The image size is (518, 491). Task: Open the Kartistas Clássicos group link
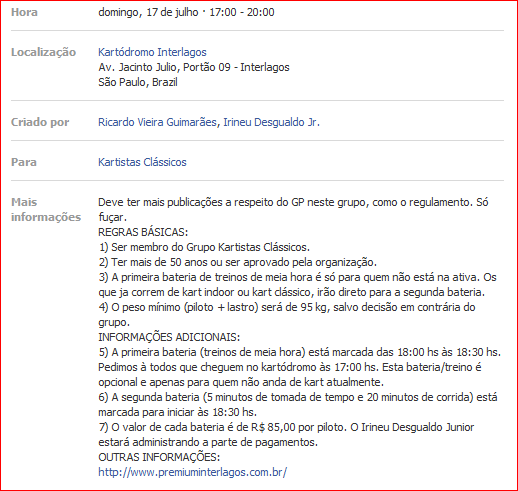(142, 162)
